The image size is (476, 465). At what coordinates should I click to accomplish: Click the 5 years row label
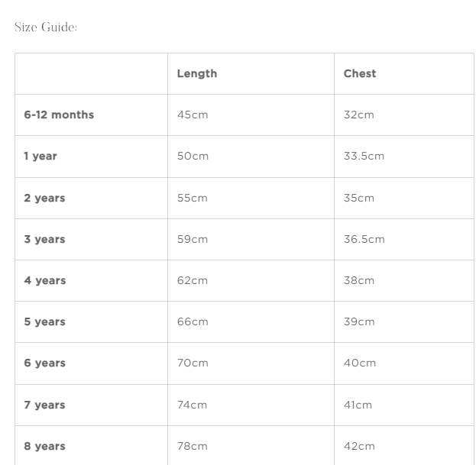[44, 321]
